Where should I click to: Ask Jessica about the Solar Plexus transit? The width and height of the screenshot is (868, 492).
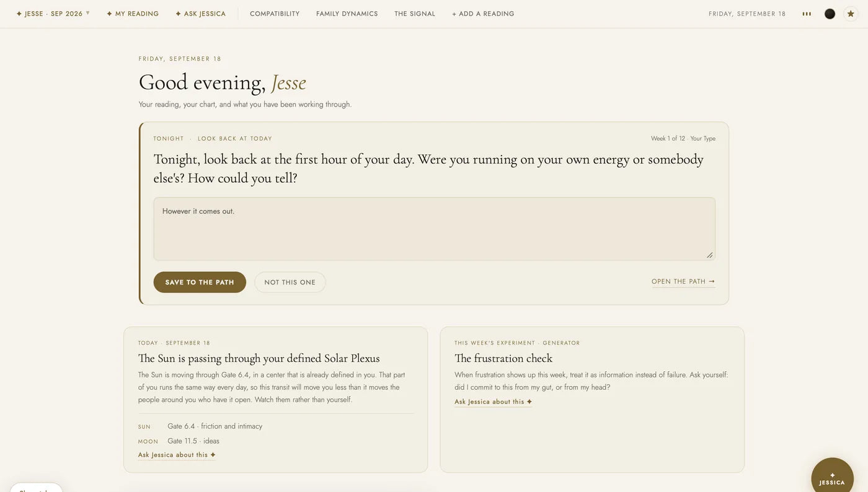point(177,455)
